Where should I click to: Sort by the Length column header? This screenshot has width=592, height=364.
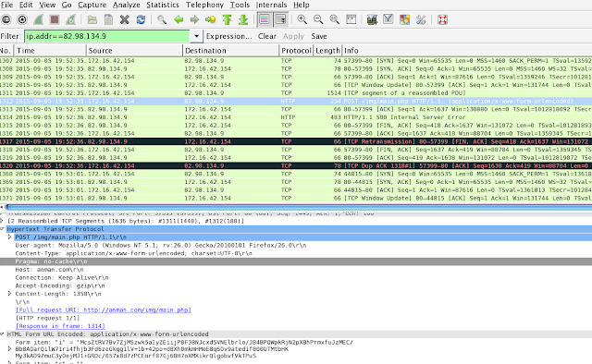point(327,51)
